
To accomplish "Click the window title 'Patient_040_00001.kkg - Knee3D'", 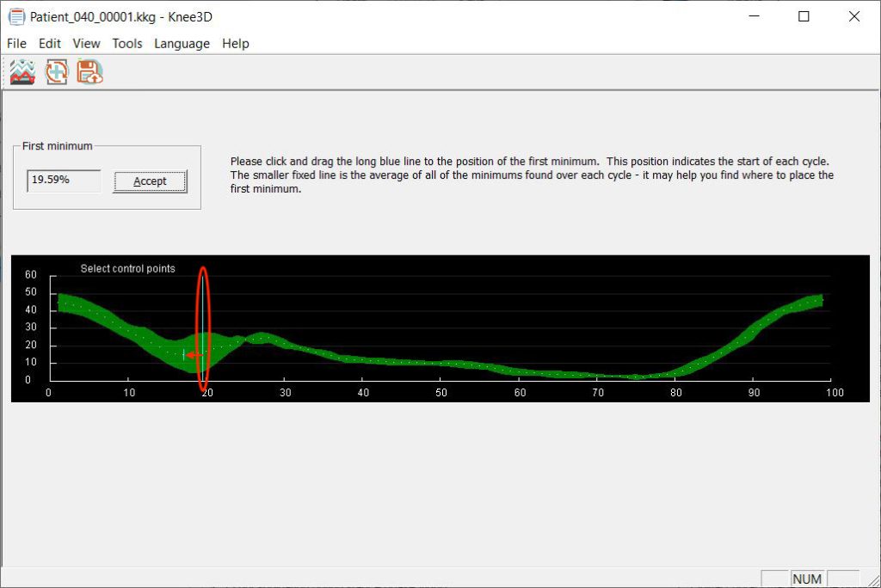I will coord(120,17).
